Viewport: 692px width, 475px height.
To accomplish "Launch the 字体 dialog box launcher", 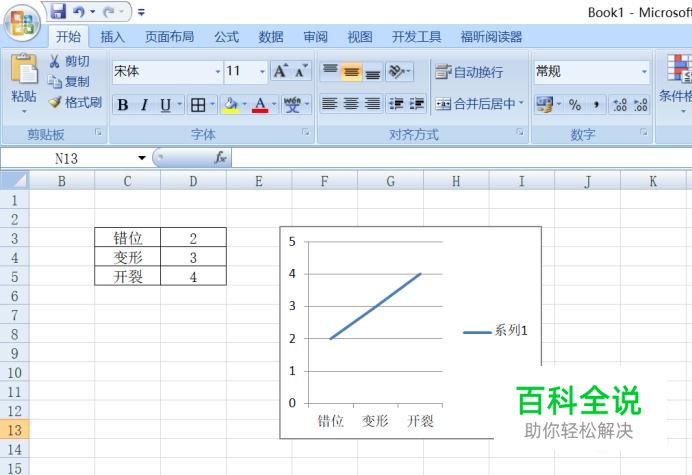I will [x=305, y=132].
